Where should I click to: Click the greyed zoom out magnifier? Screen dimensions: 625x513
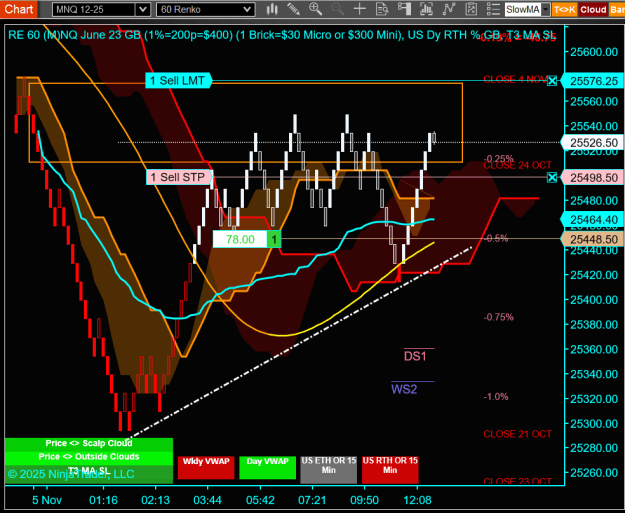point(338,9)
